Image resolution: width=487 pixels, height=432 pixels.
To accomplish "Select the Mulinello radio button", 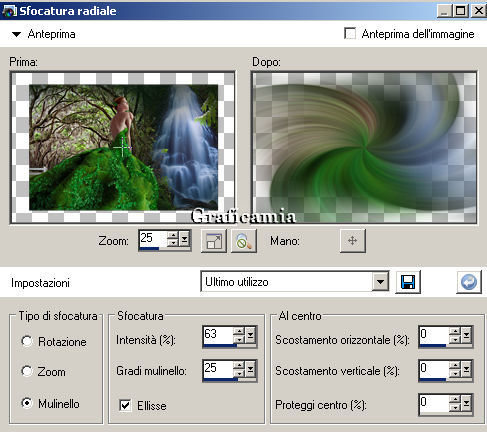I will pyautogui.click(x=27, y=403).
